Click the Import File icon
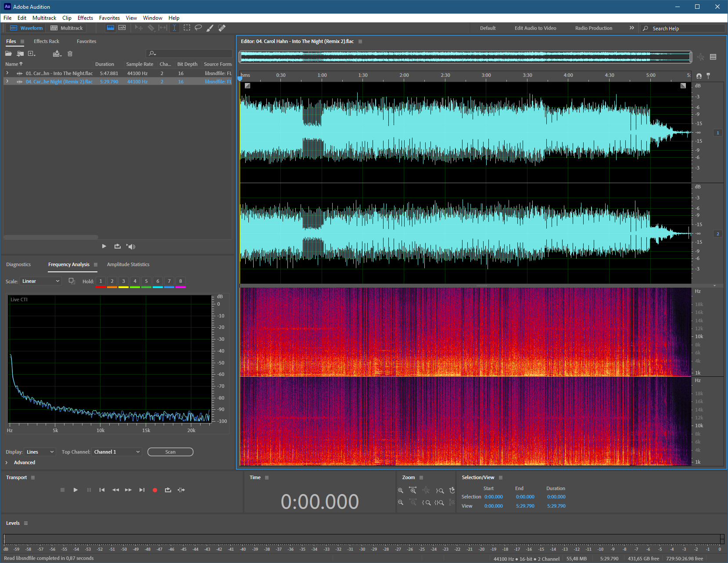Viewport: 728px width, 563px height. click(x=20, y=54)
